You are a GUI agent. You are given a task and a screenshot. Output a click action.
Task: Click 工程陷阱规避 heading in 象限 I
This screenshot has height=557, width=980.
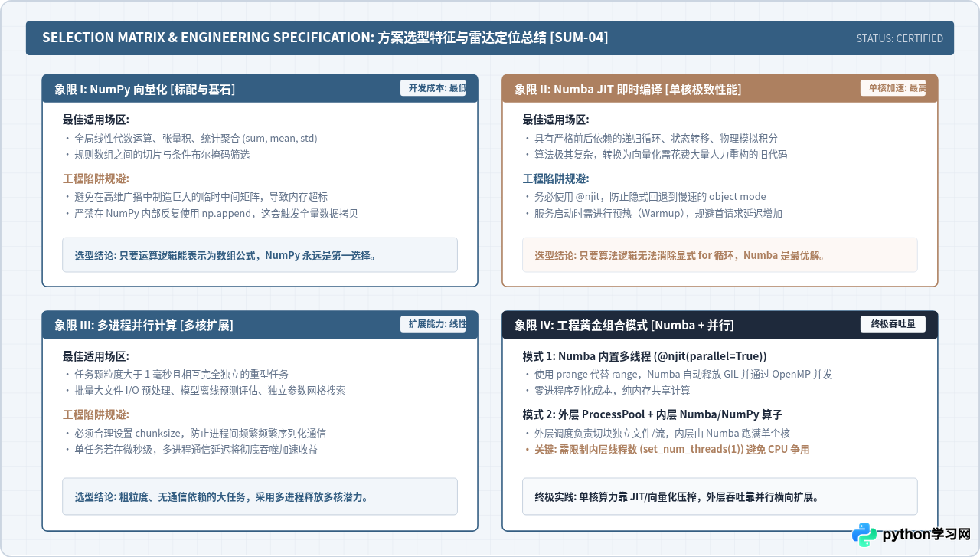pyautogui.click(x=96, y=179)
